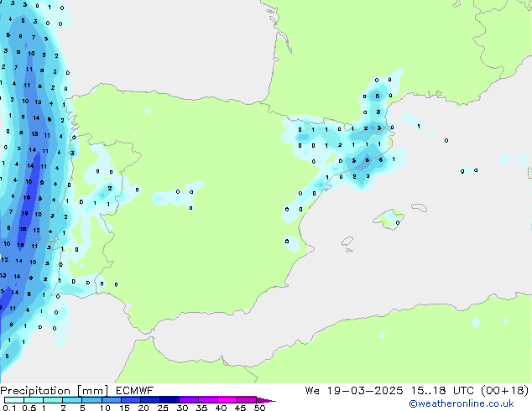Pick the 2–5 mm legend color box
This screenshot has height=411, width=532.
coord(72,400)
